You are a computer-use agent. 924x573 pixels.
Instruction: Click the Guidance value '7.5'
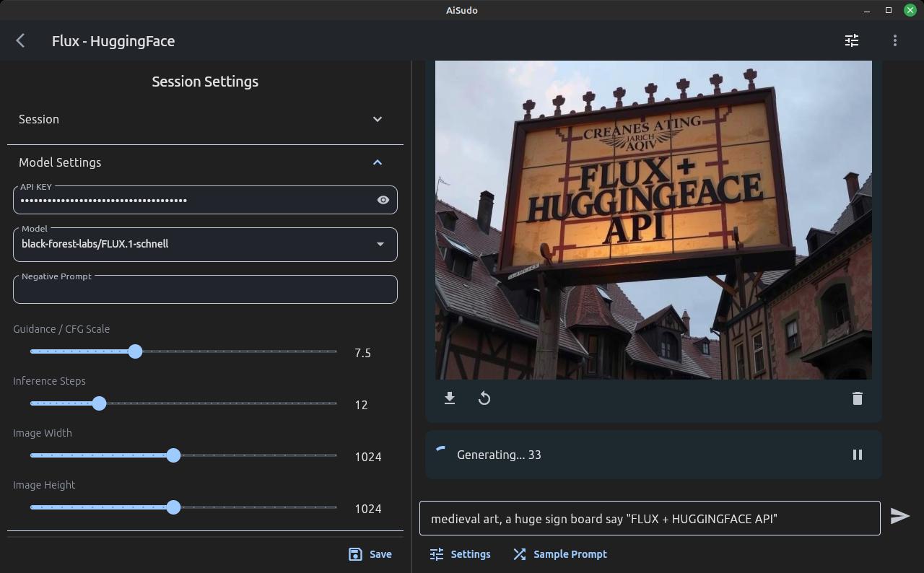click(362, 353)
